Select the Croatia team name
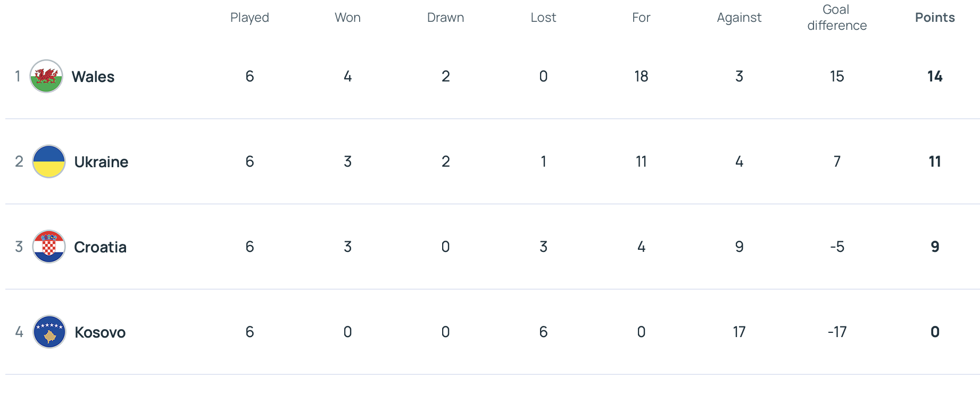980x393 pixels. [x=100, y=247]
